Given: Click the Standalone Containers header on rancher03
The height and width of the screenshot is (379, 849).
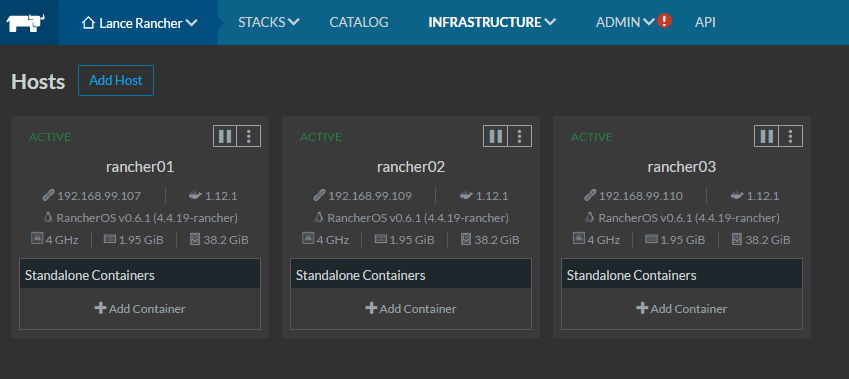Looking at the screenshot, I should click(682, 273).
